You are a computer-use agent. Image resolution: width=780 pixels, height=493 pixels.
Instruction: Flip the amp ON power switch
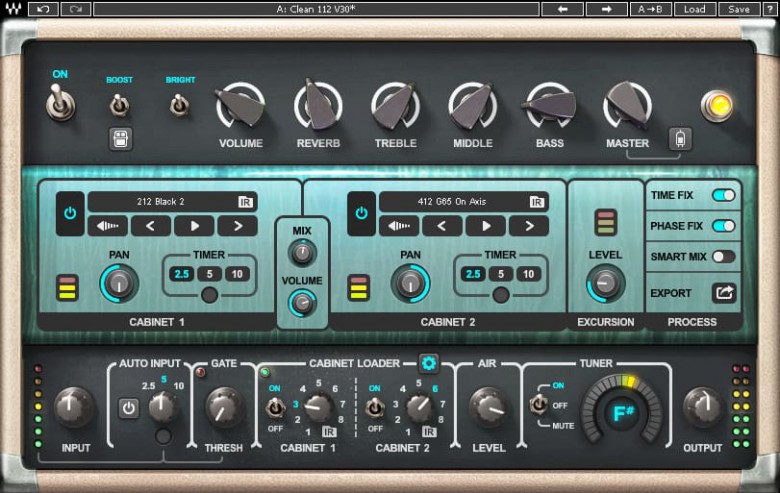click(x=60, y=102)
